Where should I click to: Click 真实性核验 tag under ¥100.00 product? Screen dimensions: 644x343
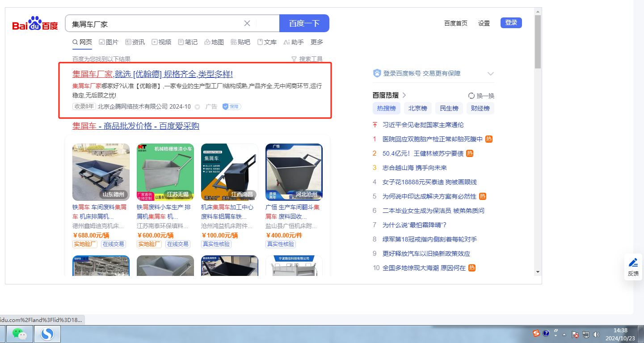(x=216, y=244)
